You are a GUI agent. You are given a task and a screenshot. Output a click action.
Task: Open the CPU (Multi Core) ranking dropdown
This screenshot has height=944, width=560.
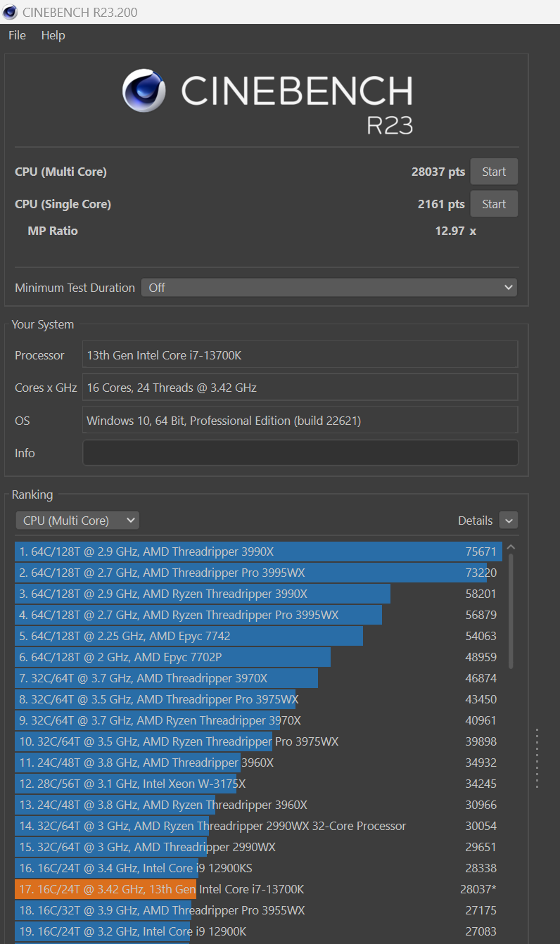(x=77, y=520)
